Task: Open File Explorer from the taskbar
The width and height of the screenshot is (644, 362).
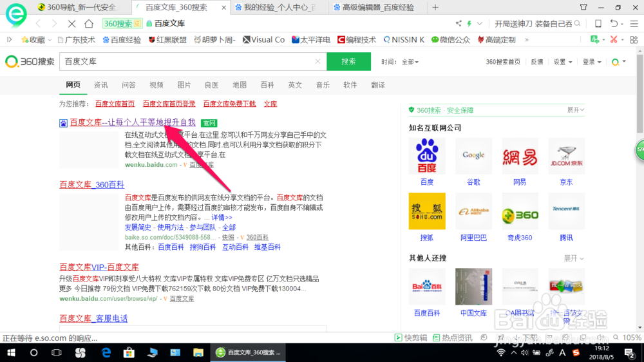Action: pyautogui.click(x=198, y=352)
